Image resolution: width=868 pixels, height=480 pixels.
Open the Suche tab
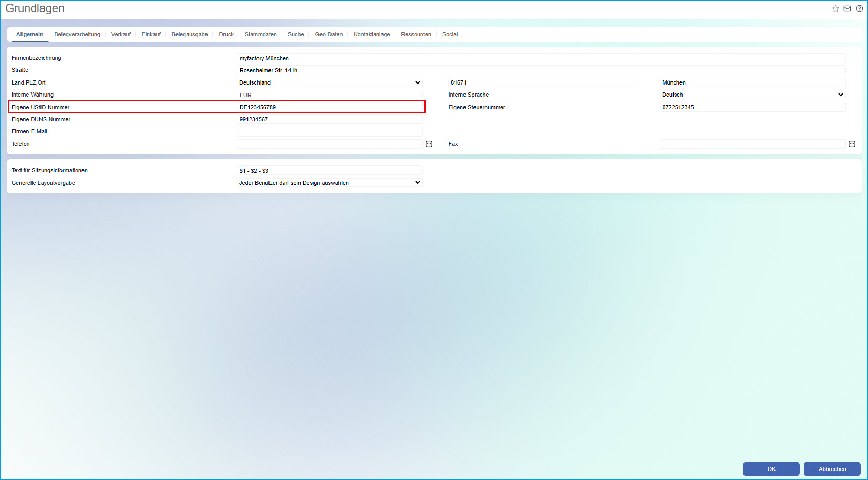click(296, 34)
